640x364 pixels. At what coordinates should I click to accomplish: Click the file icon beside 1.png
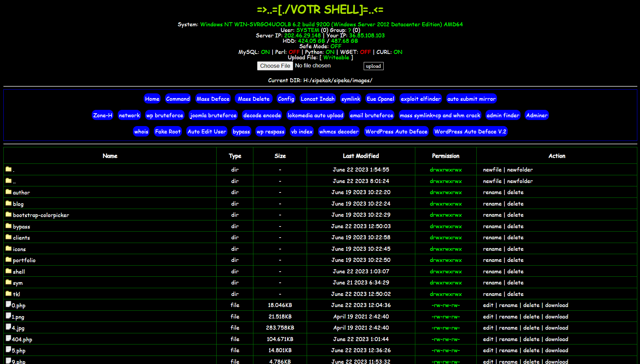point(8,316)
